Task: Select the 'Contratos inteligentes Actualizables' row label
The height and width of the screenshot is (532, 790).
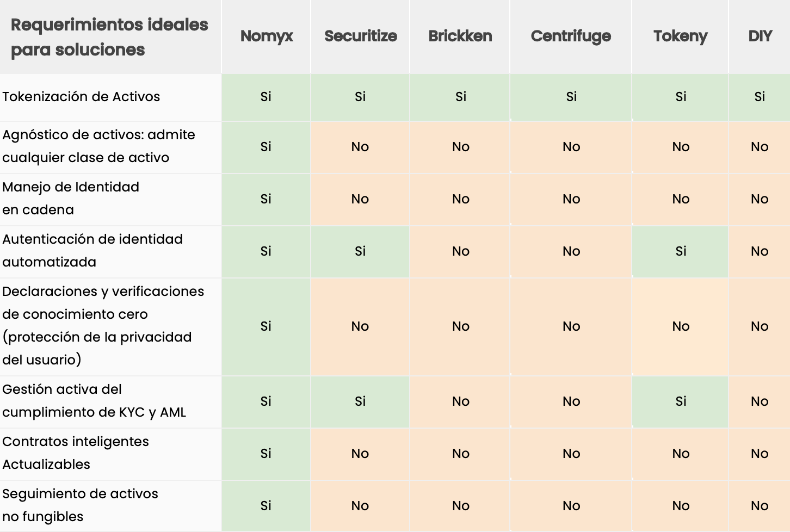Action: pyautogui.click(x=76, y=453)
